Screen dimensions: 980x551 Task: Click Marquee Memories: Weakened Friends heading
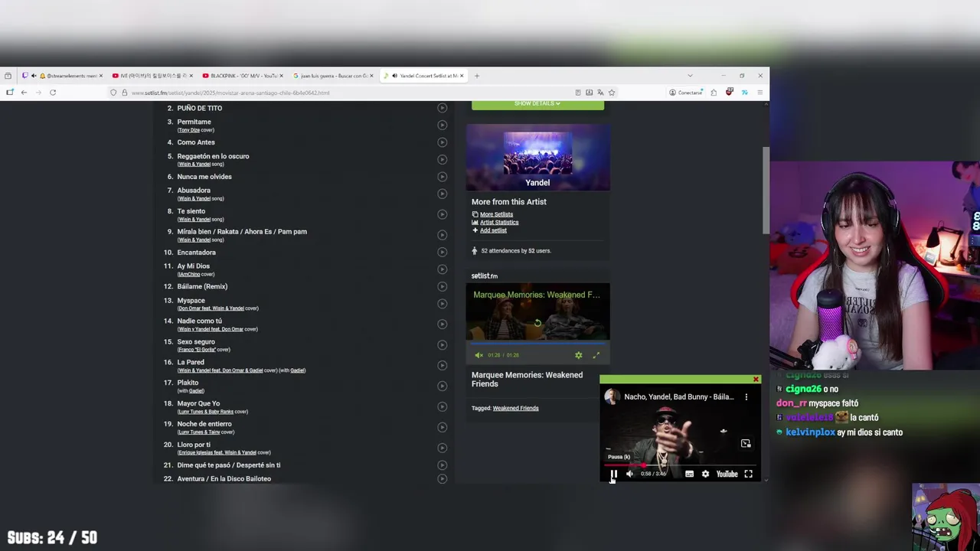[527, 380]
